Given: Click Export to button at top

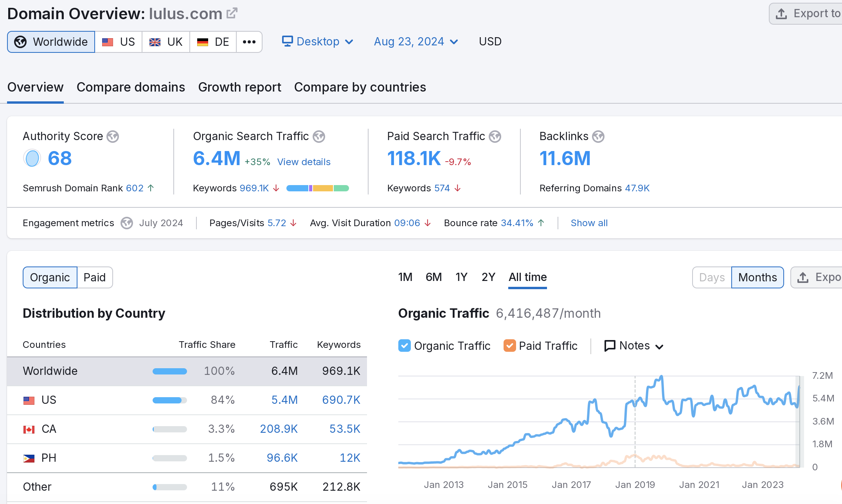Looking at the screenshot, I should point(806,14).
